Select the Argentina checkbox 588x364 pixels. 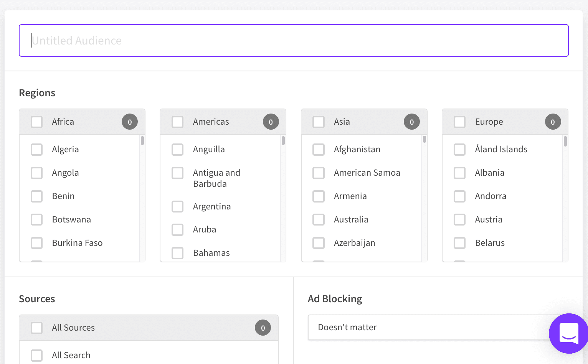point(178,206)
